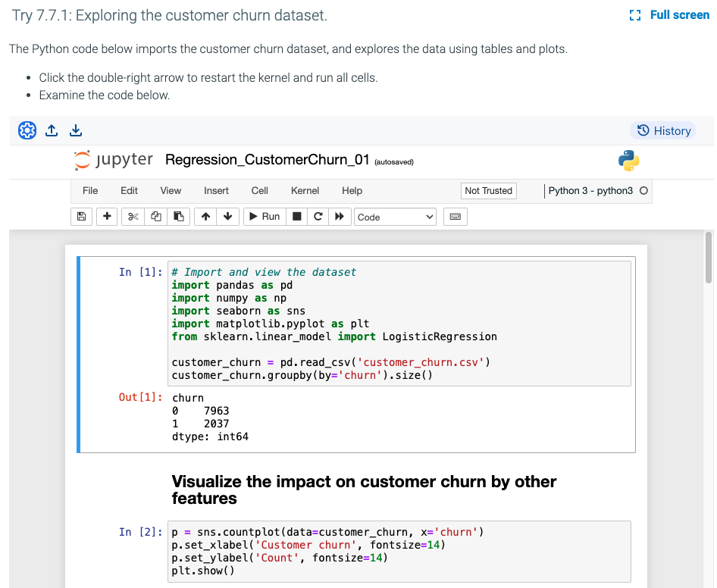The height and width of the screenshot is (588, 717).
Task: Restart kernel and run all cells
Action: pos(340,217)
